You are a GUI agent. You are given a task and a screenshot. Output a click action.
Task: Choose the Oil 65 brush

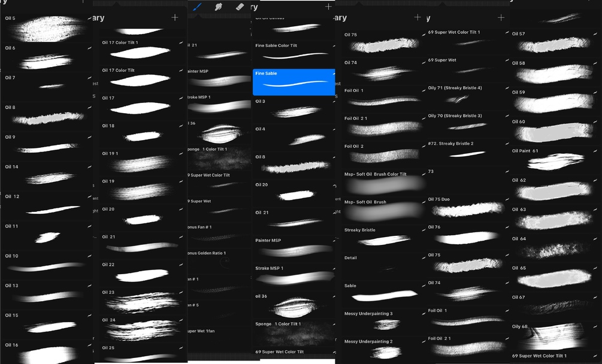pyautogui.click(x=555, y=277)
